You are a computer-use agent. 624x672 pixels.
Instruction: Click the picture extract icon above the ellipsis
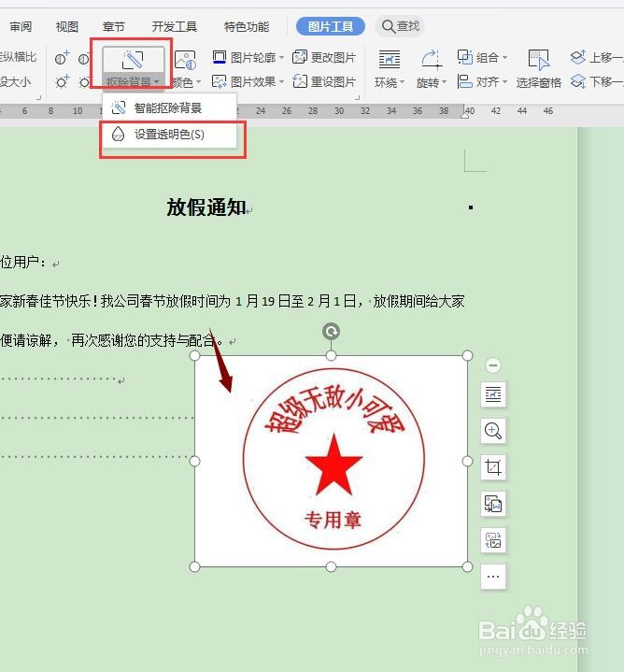click(493, 540)
